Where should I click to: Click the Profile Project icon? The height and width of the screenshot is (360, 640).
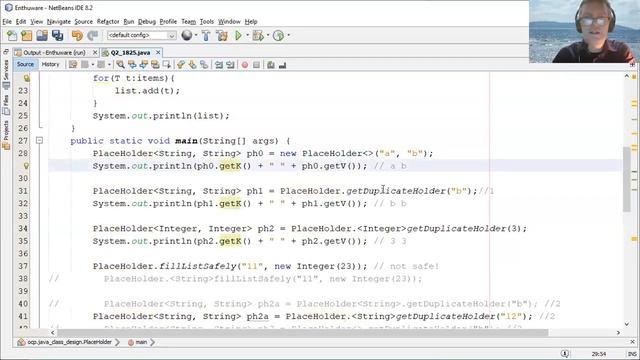click(278, 36)
